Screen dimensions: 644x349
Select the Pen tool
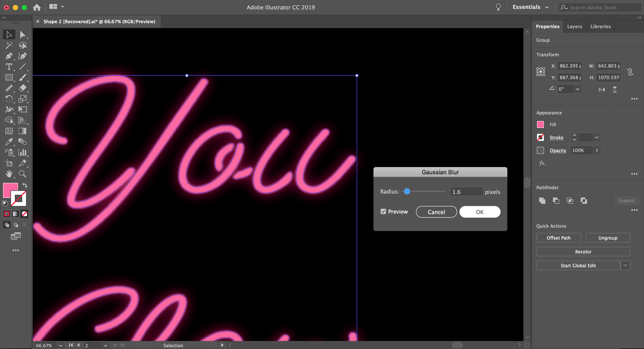coord(9,56)
